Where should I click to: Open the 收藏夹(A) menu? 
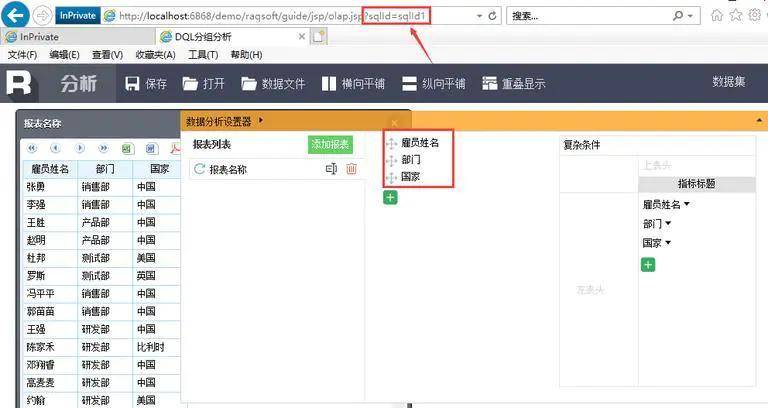point(155,55)
